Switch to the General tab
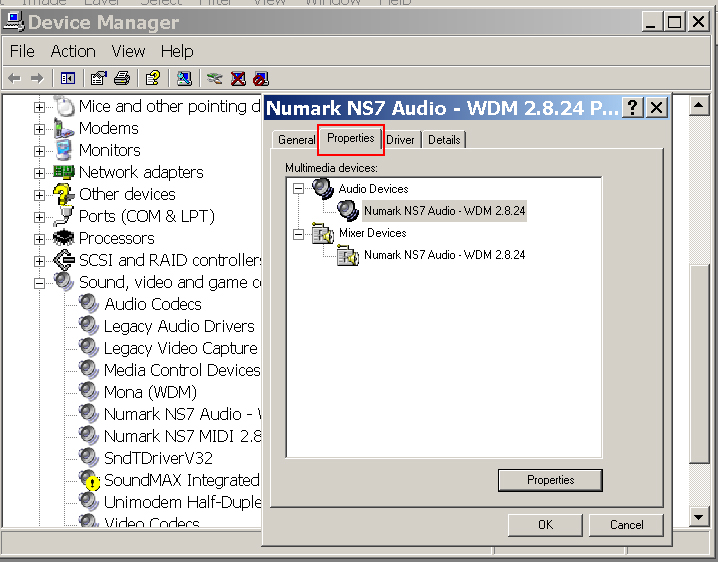This screenshot has height=562, width=718. click(296, 140)
